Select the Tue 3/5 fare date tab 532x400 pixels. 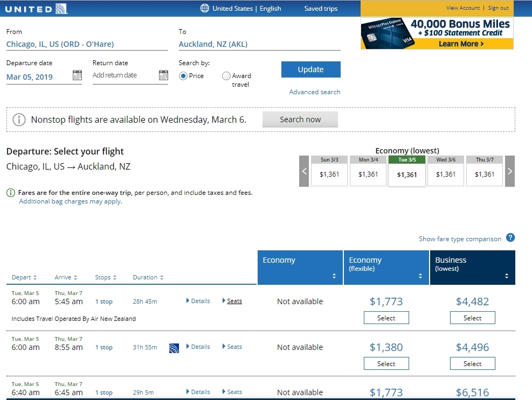(x=407, y=171)
